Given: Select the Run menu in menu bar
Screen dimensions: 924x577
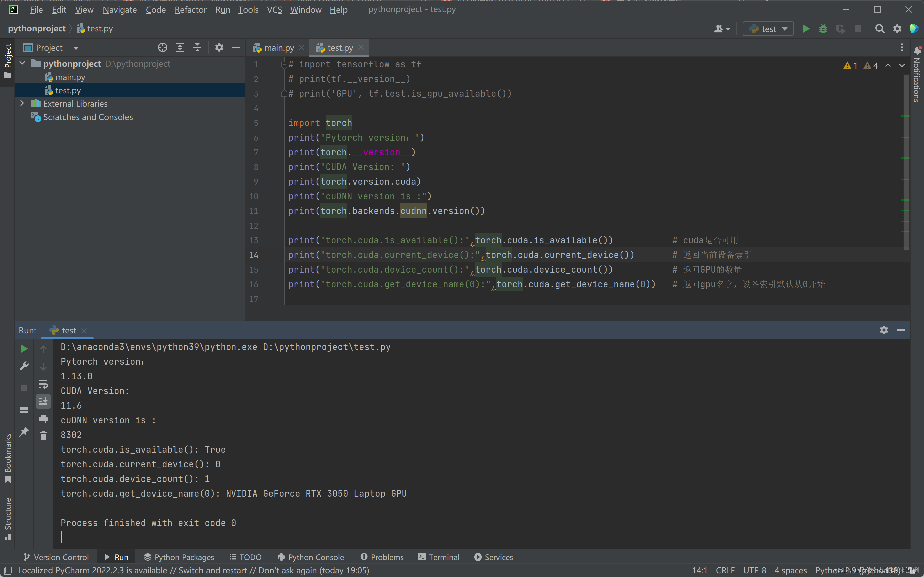Looking at the screenshot, I should [x=222, y=9].
